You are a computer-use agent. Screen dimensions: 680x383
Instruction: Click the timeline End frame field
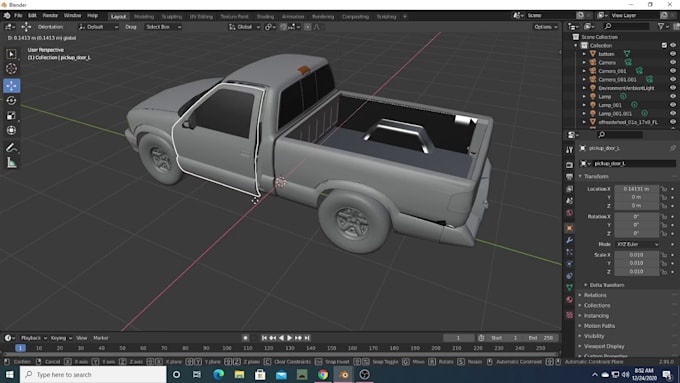540,338
